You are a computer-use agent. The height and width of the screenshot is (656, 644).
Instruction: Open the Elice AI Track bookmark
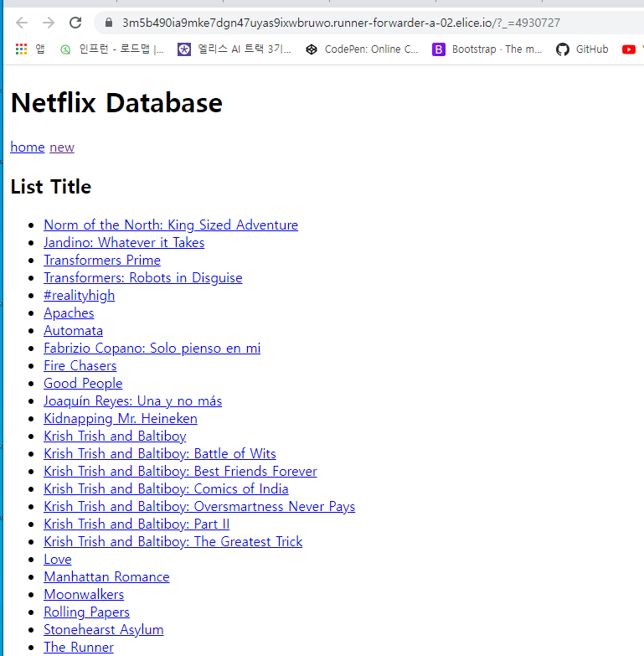point(234,49)
